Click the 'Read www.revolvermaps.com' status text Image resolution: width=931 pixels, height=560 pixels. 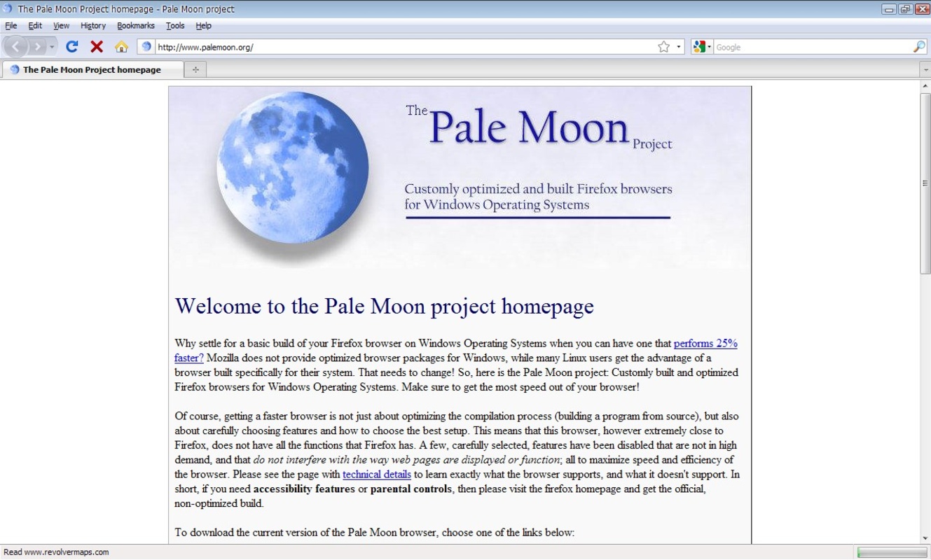coord(56,552)
